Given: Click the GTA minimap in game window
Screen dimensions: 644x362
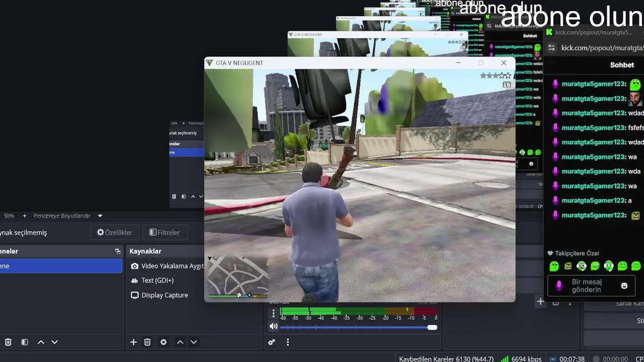Looking at the screenshot, I should point(237,277).
